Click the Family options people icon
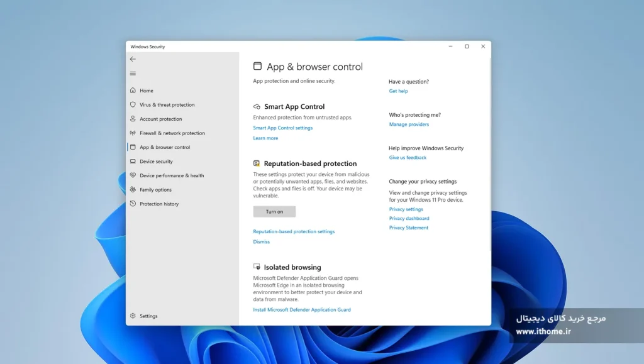Image resolution: width=644 pixels, height=364 pixels. (x=133, y=190)
